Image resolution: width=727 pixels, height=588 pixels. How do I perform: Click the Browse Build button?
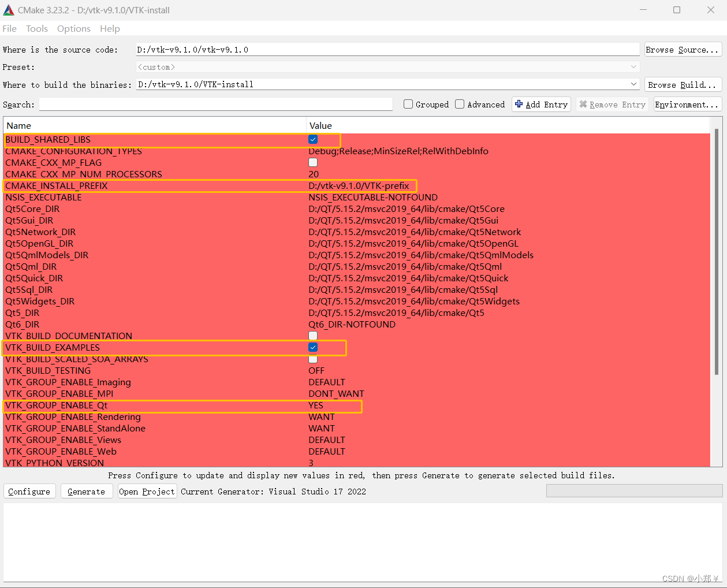coord(683,84)
